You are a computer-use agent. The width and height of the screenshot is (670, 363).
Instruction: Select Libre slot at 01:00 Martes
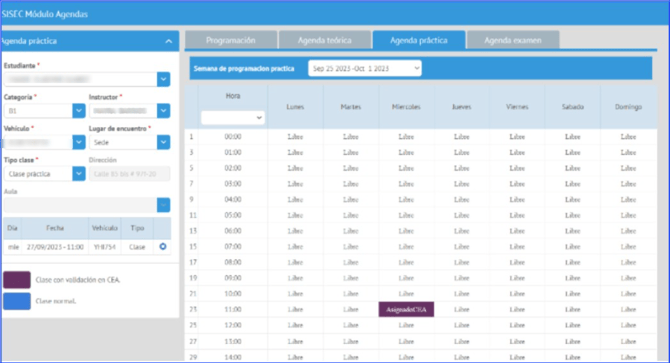(x=351, y=152)
